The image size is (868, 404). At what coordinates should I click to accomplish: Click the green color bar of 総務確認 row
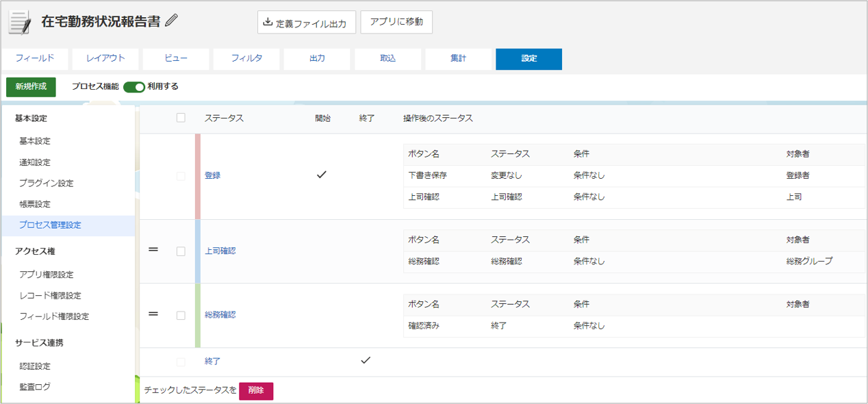(x=198, y=316)
